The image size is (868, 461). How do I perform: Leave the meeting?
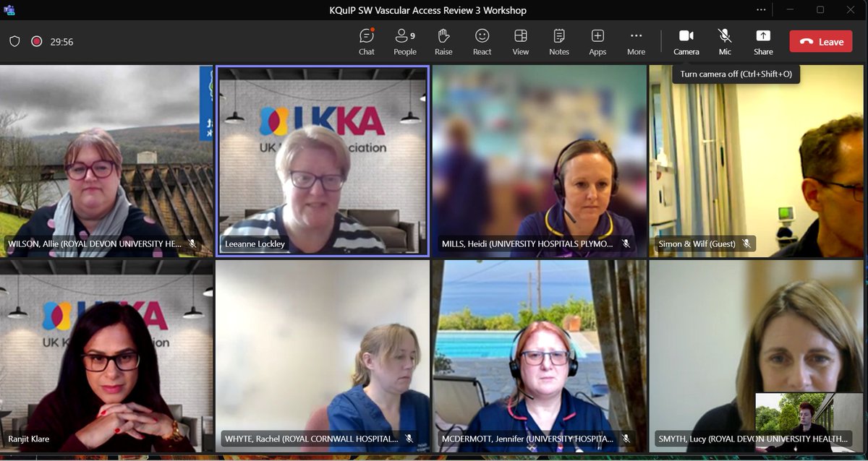pos(821,42)
